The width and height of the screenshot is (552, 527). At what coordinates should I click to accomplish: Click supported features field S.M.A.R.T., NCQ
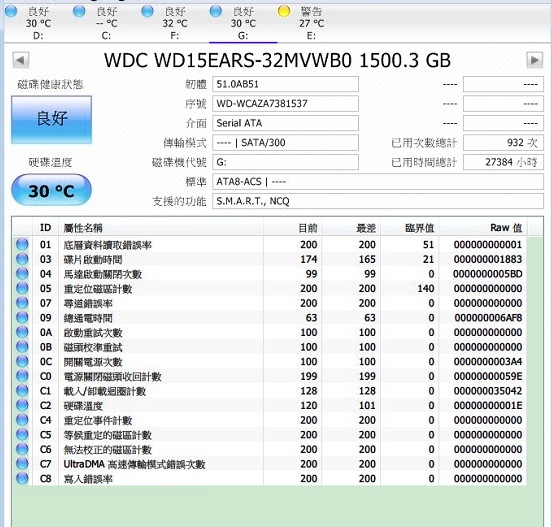pos(378,201)
